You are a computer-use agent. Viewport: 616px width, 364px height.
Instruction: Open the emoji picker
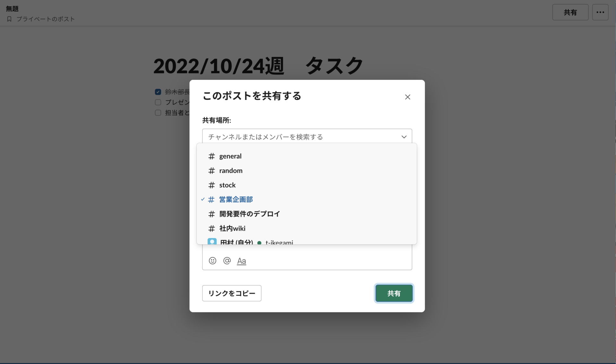(212, 261)
